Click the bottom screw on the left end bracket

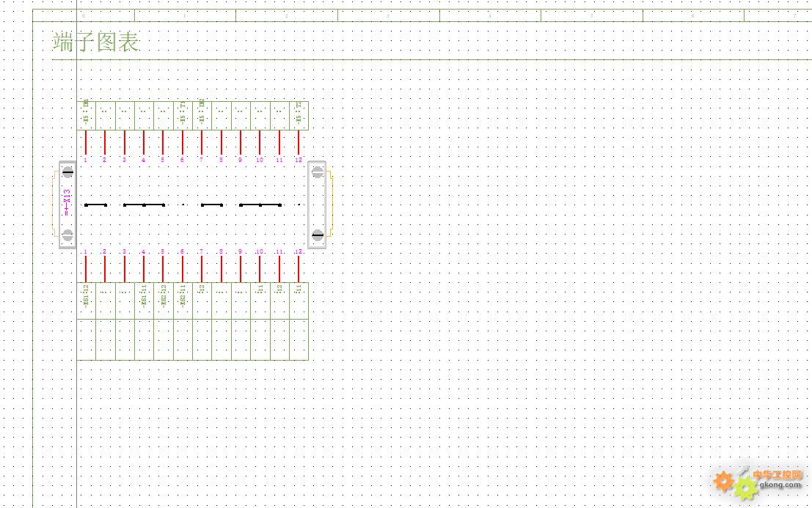point(67,235)
